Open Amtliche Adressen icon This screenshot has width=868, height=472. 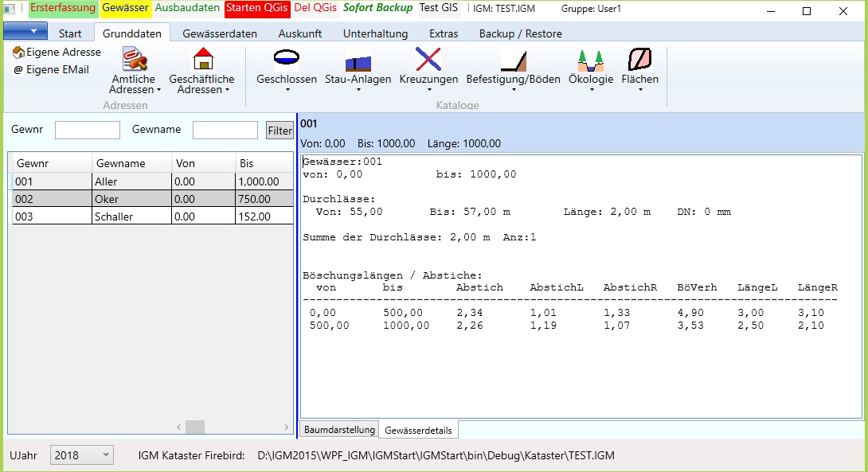point(134,60)
